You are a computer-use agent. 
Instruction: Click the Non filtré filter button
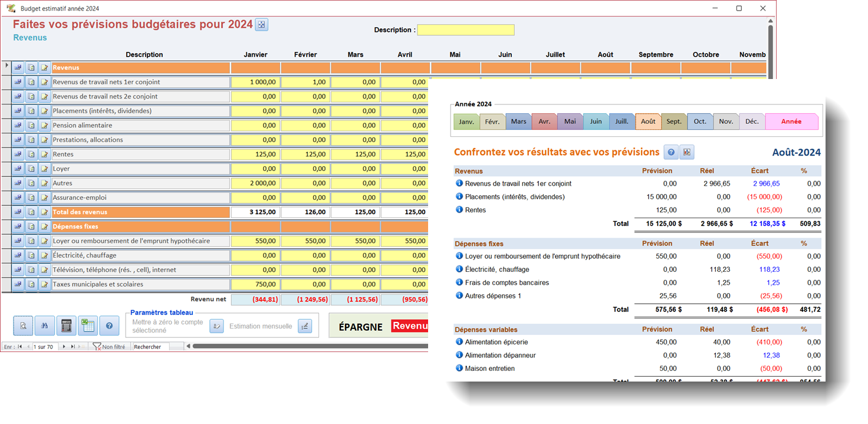point(110,347)
